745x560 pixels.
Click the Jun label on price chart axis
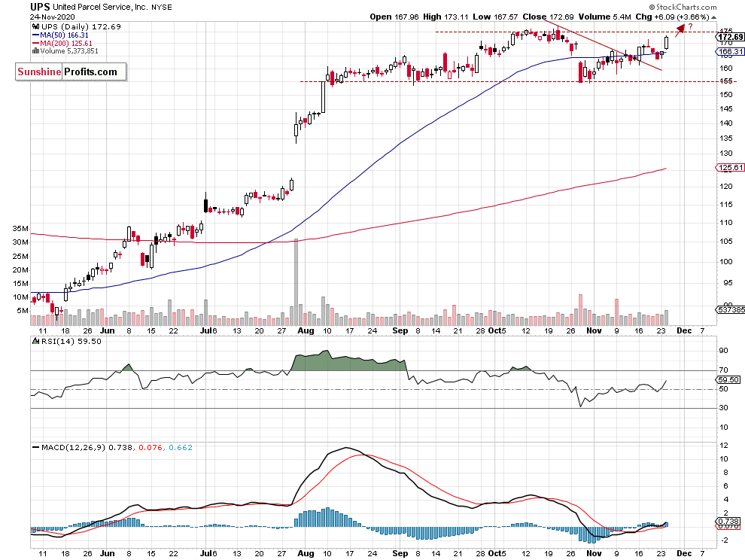tap(108, 331)
